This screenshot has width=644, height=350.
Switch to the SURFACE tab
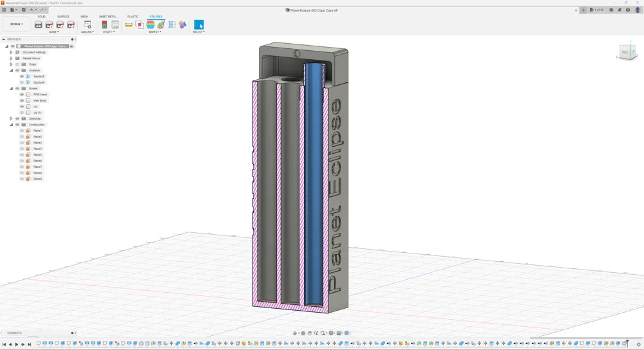63,17
